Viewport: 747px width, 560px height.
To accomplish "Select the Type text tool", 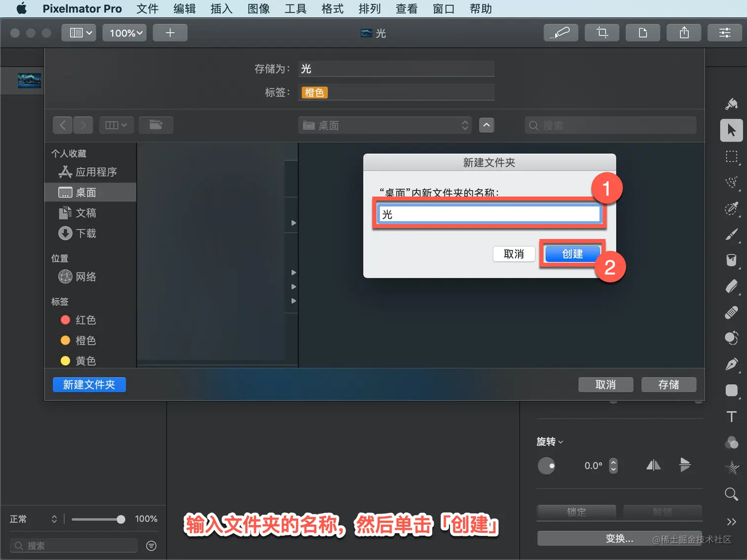I will tap(732, 416).
